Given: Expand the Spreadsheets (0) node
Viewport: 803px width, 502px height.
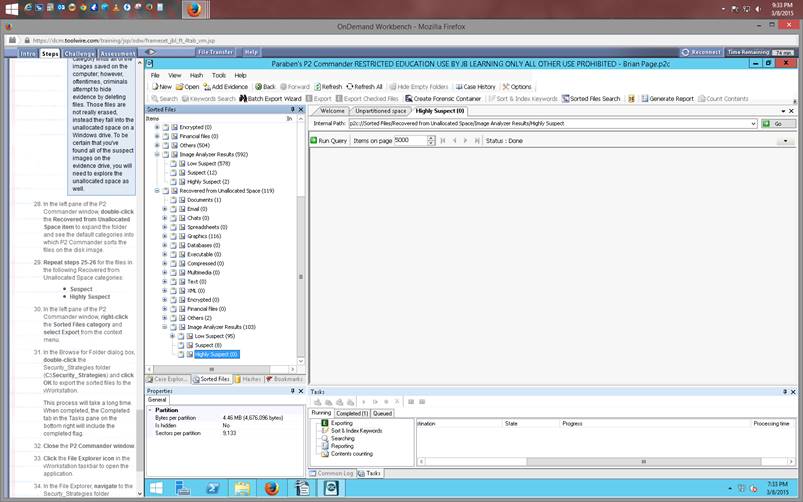Looking at the screenshot, I should tap(165, 227).
